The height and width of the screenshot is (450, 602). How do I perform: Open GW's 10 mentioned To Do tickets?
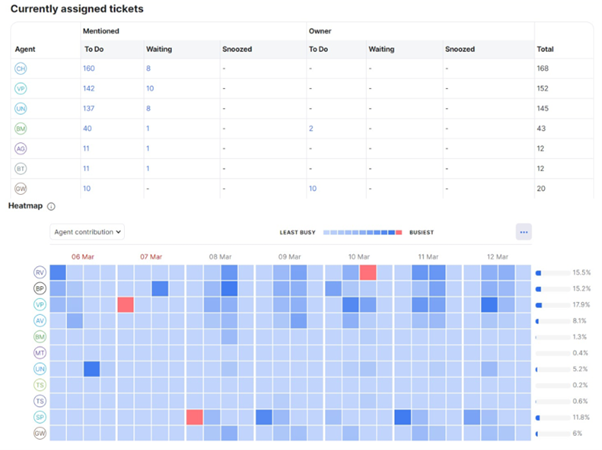pos(87,189)
